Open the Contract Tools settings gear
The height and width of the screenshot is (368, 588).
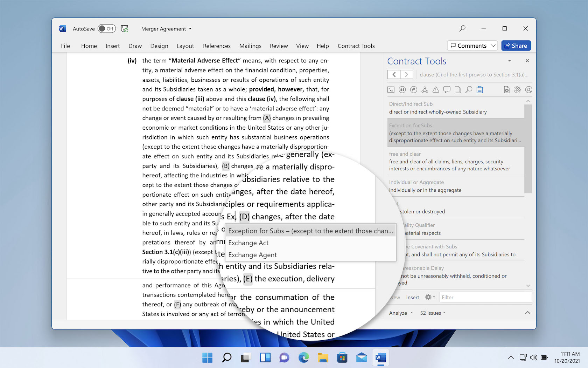[517, 90]
